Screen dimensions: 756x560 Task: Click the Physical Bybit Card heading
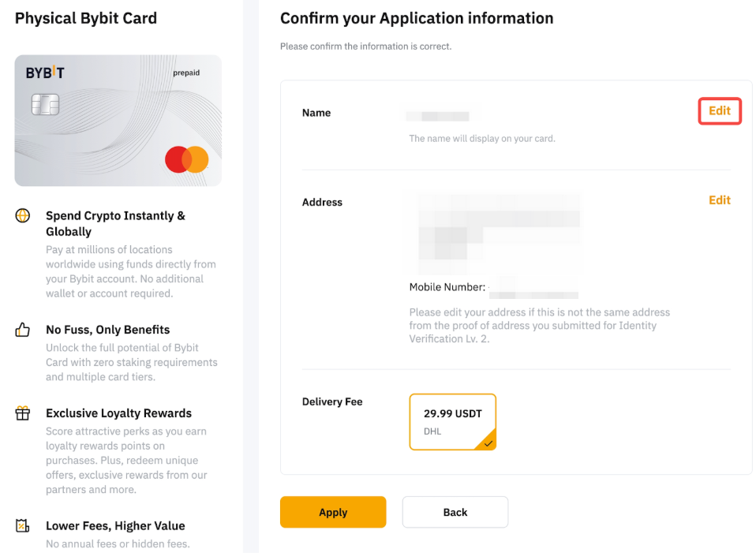85,17
